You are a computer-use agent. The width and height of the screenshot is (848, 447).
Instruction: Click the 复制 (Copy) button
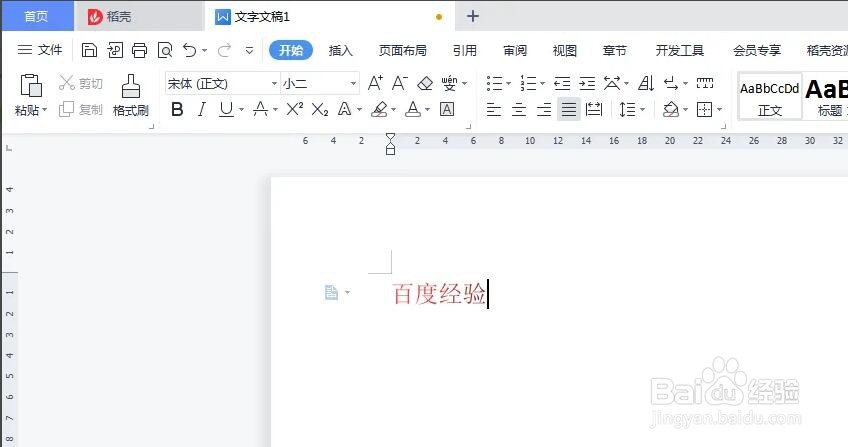[x=81, y=110]
